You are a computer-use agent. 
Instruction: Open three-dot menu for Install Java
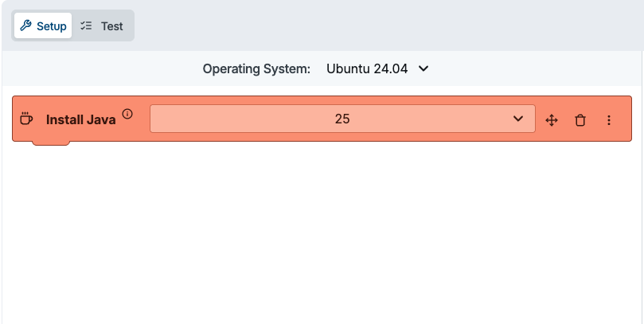pos(609,120)
